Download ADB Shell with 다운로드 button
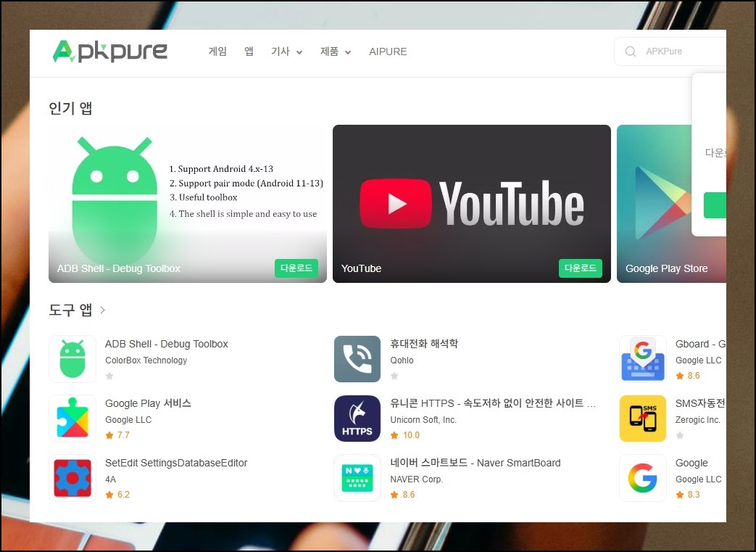 (296, 268)
